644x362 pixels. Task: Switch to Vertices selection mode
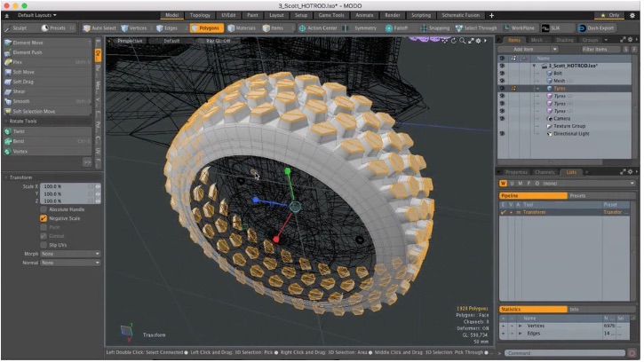tap(134, 28)
